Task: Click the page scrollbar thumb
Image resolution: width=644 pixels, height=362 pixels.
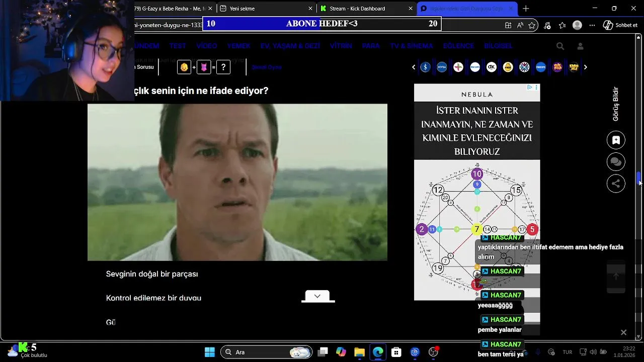Action: coord(639,178)
